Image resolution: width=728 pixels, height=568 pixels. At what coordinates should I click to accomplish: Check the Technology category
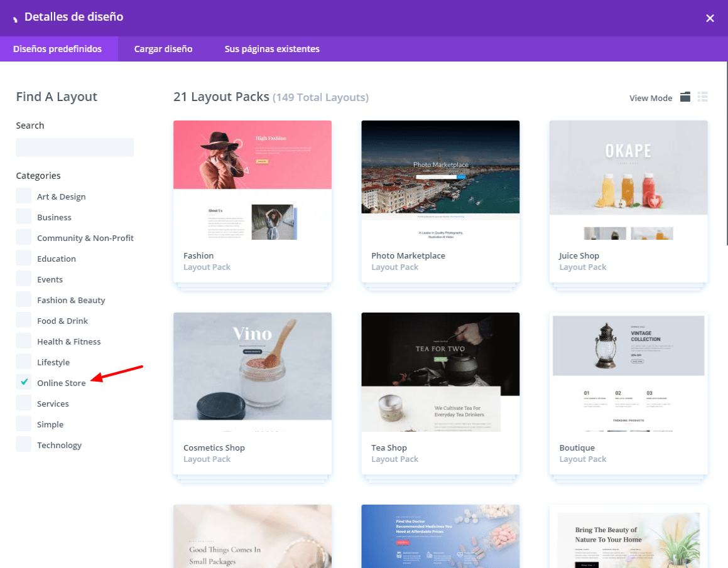click(x=24, y=444)
